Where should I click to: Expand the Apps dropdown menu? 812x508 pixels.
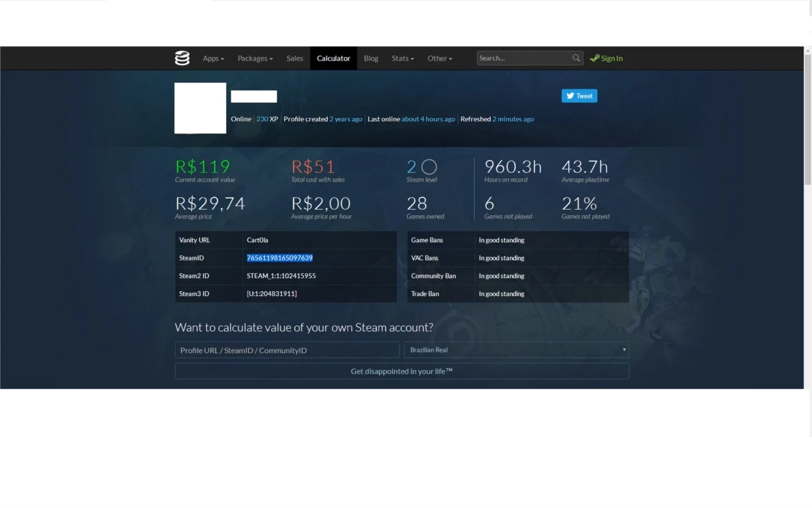click(x=213, y=59)
